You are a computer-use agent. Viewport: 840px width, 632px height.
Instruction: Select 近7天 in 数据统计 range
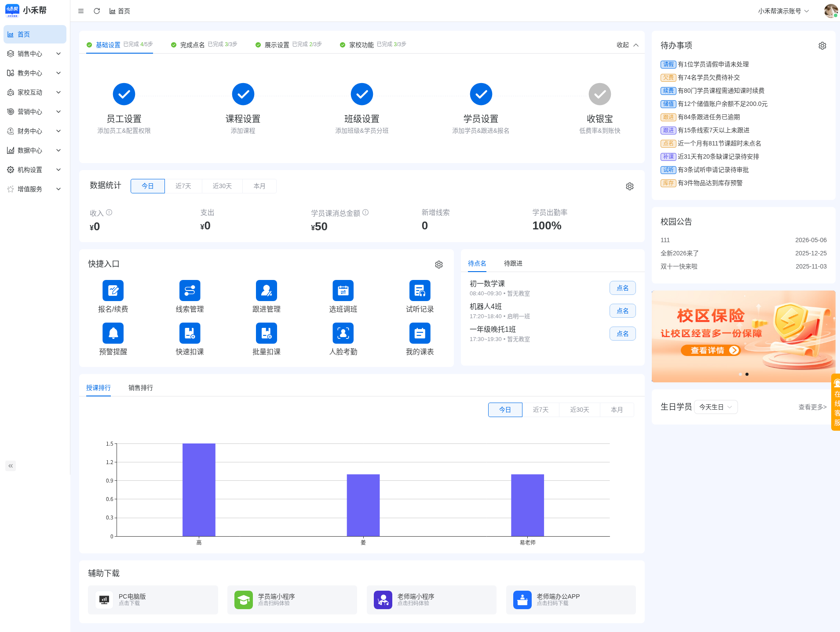pyautogui.click(x=183, y=186)
